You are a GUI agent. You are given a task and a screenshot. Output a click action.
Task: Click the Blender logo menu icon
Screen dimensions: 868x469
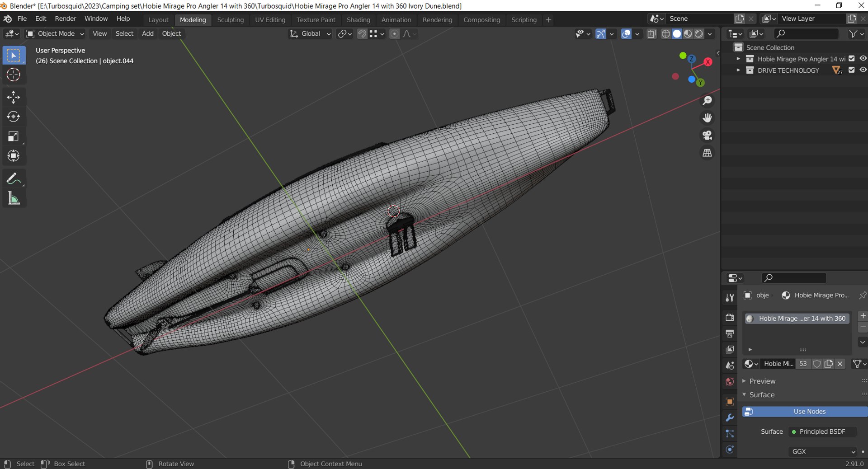point(7,19)
